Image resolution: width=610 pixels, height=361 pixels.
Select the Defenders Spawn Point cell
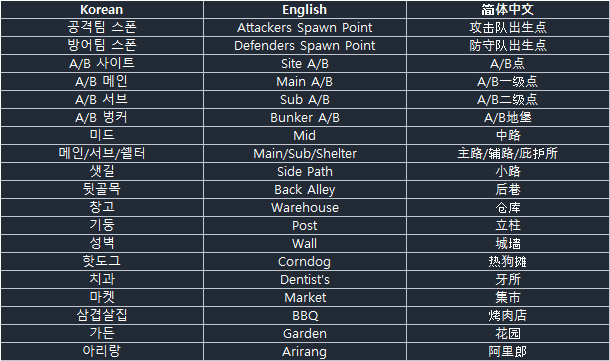pos(305,46)
